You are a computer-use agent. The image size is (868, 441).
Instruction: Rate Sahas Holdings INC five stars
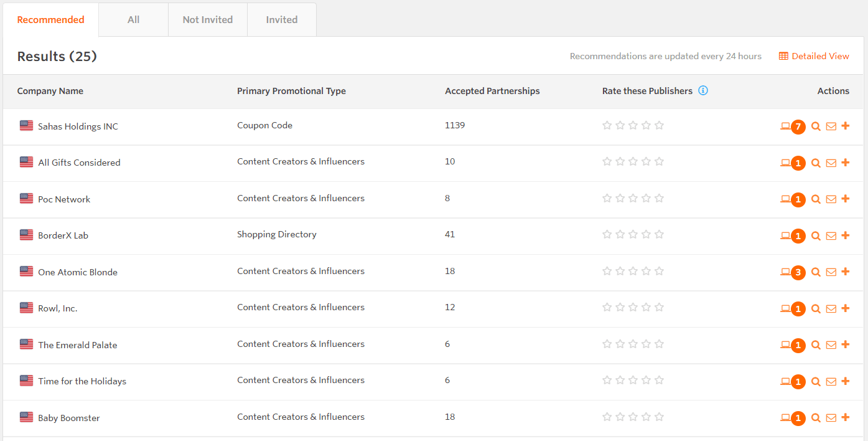pyautogui.click(x=659, y=125)
